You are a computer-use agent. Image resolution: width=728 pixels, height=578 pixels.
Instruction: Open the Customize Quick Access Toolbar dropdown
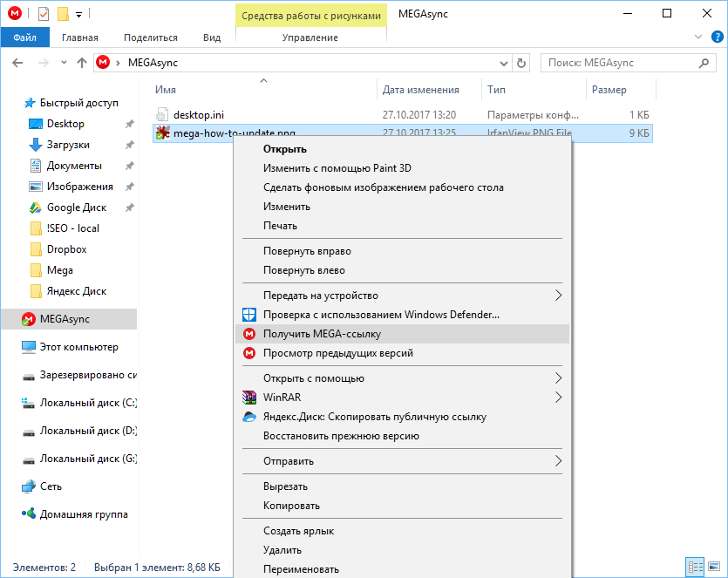[79, 15]
